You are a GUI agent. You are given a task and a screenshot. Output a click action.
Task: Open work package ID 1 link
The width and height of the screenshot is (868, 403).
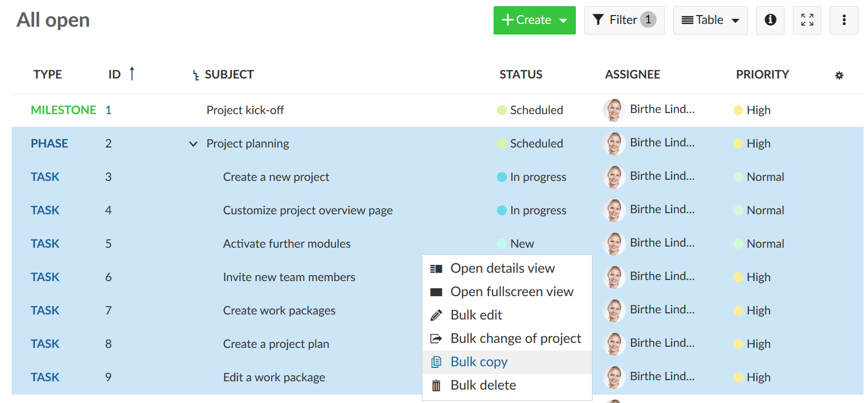pos(108,110)
